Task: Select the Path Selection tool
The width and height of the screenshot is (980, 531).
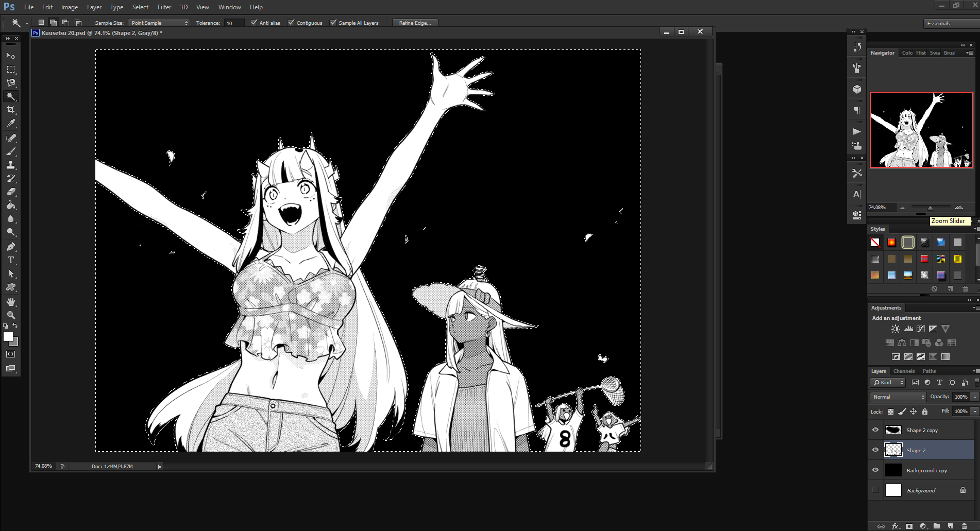Action: 11,273
